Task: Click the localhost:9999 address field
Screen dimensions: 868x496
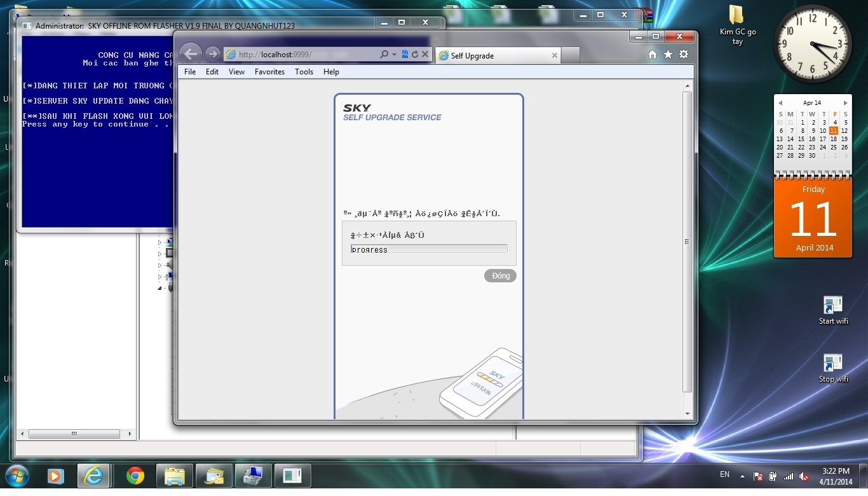Action: (305, 55)
